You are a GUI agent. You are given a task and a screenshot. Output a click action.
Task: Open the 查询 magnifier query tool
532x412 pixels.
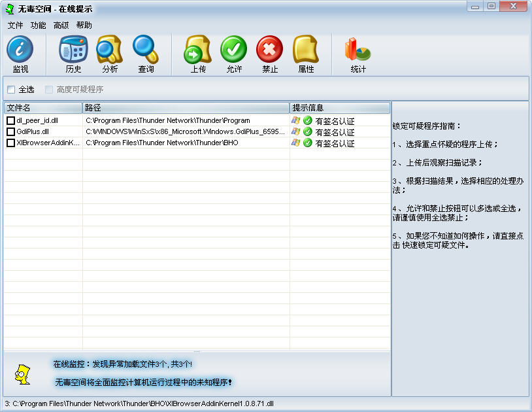(146, 49)
